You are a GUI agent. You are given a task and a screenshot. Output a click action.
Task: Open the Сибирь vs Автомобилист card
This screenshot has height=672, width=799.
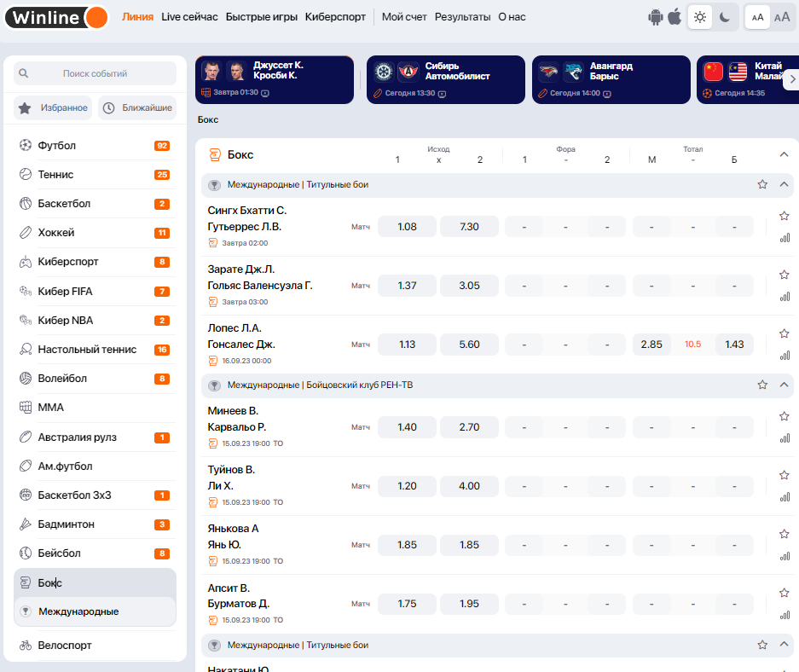pyautogui.click(x=445, y=80)
